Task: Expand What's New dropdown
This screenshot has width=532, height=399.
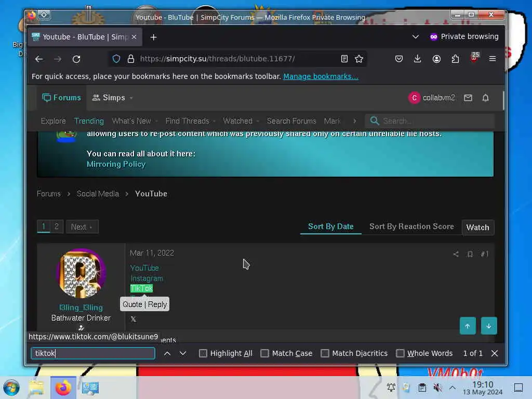Action: (156, 121)
